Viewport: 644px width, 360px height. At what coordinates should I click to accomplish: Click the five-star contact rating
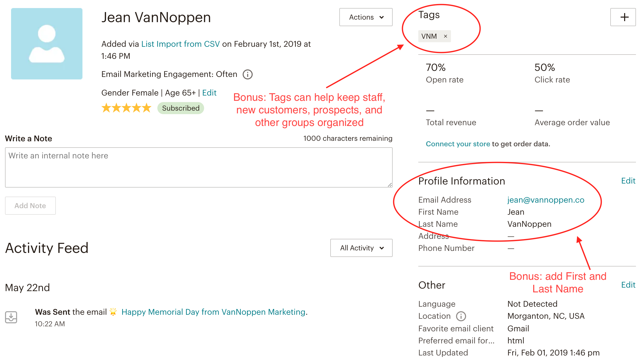point(126,108)
